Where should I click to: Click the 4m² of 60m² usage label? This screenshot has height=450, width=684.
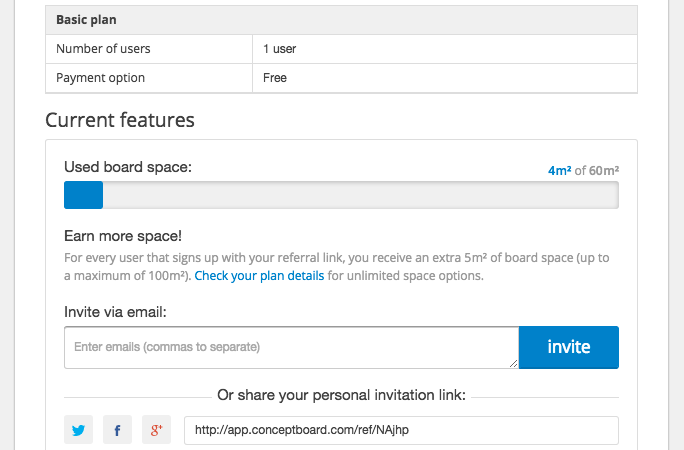(x=583, y=170)
